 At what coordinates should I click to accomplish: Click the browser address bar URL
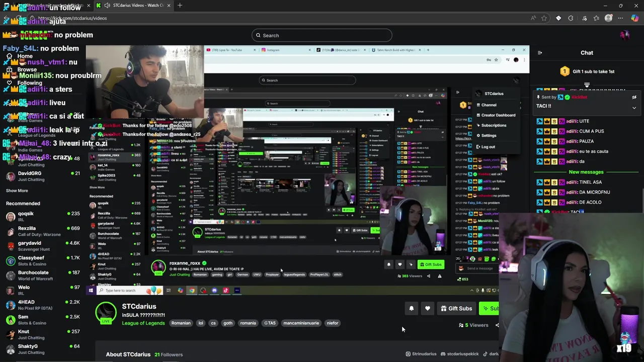click(x=72, y=18)
